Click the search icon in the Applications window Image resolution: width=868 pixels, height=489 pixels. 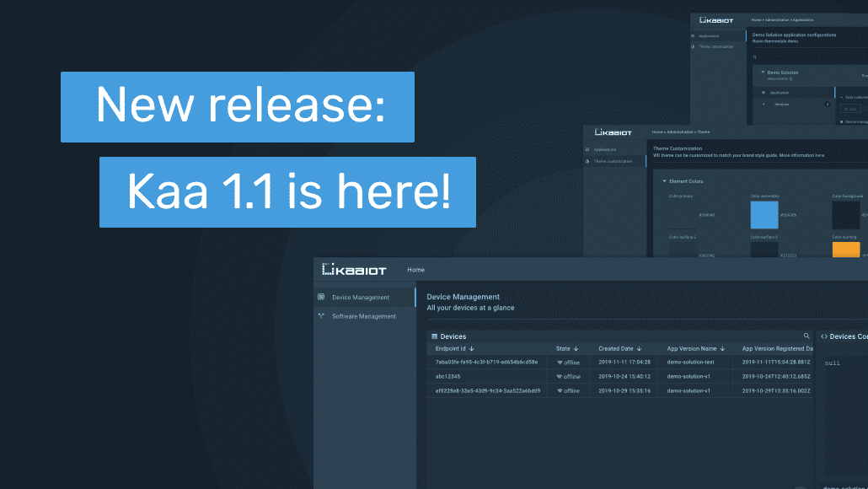click(754, 57)
